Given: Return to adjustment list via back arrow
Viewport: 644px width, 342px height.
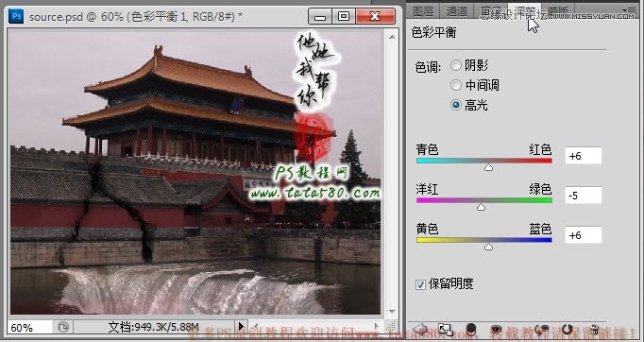Looking at the screenshot, I should tap(420, 330).
